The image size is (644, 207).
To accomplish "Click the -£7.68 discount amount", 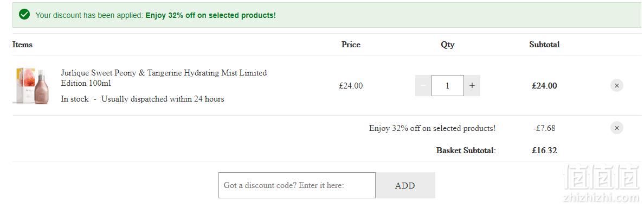I will pos(544,128).
